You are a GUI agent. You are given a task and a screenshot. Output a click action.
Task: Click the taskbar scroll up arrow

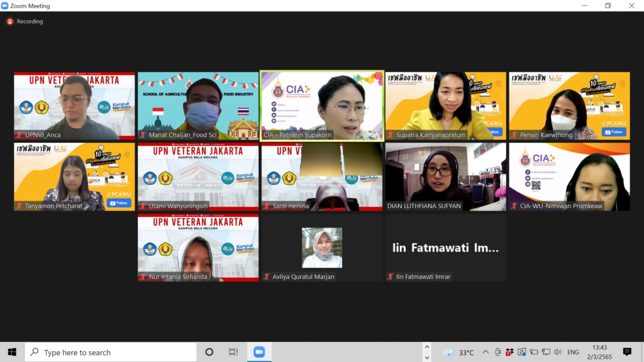coord(428,348)
